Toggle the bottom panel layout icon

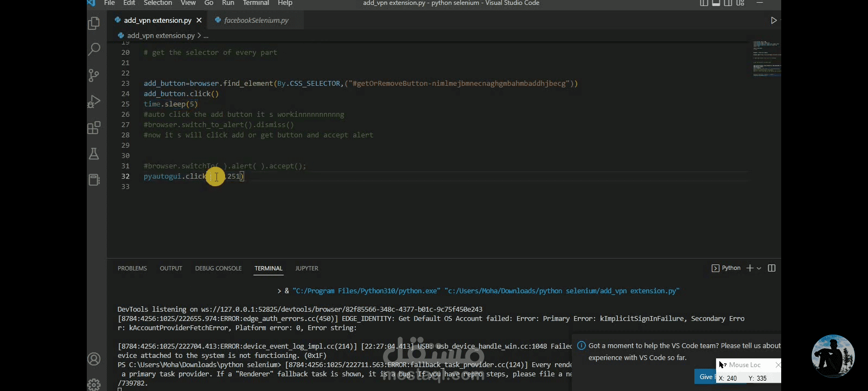[716, 3]
